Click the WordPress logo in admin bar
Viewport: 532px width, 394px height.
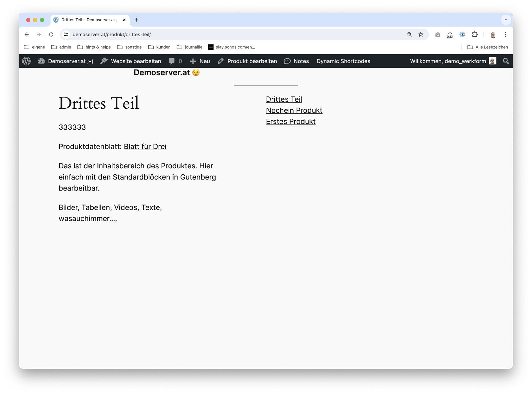(x=27, y=61)
